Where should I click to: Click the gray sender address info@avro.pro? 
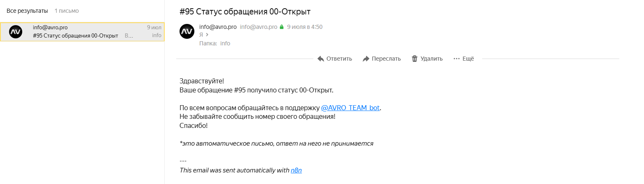(259, 27)
